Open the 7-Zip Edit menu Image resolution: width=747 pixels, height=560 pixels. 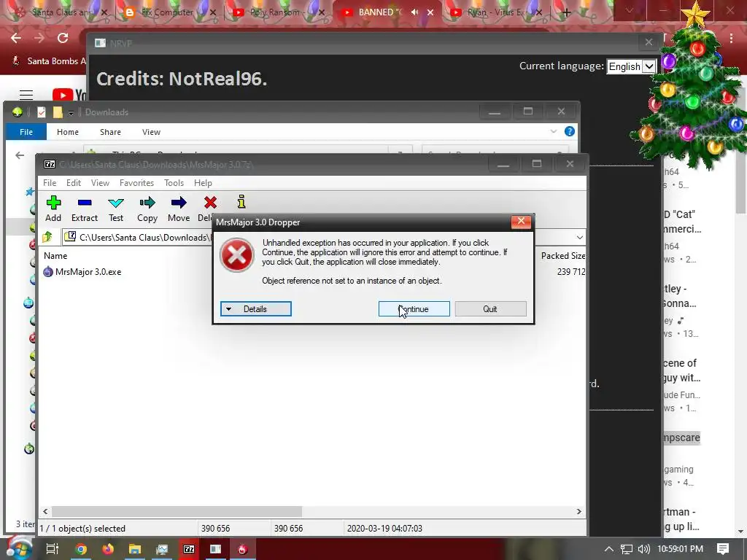74,183
